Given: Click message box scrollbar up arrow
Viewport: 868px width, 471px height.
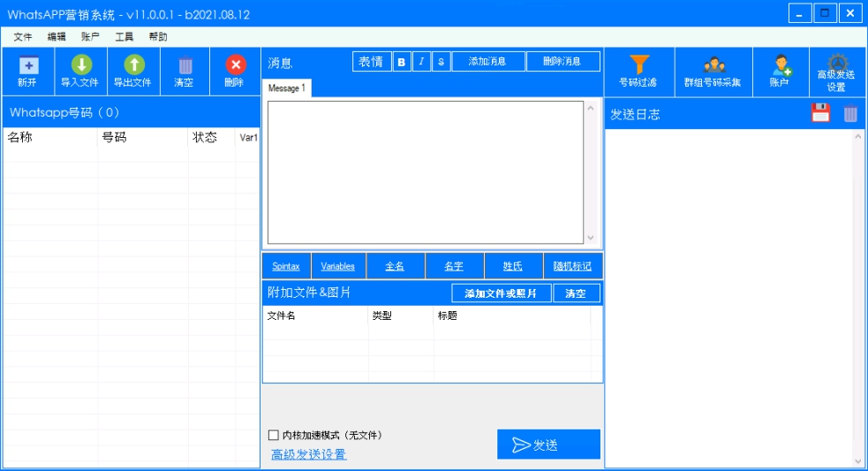Looking at the screenshot, I should [x=591, y=108].
